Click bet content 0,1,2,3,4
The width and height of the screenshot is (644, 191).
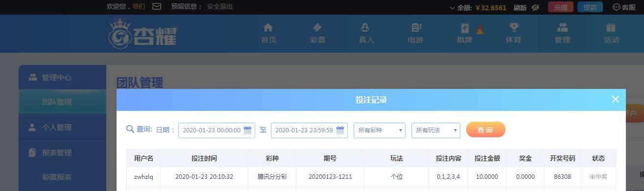(x=449, y=177)
